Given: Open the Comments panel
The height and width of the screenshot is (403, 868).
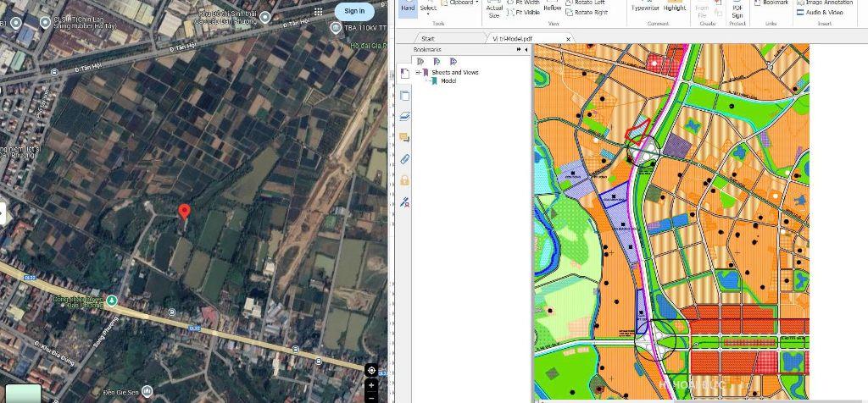Looking at the screenshot, I should [404, 137].
